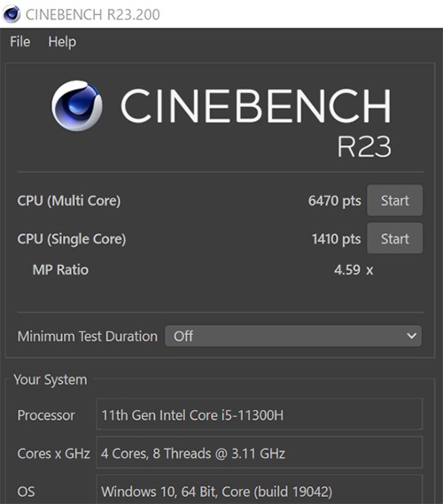Click the 6470 pts multi core score
This screenshot has height=504, width=443.
pos(334,200)
